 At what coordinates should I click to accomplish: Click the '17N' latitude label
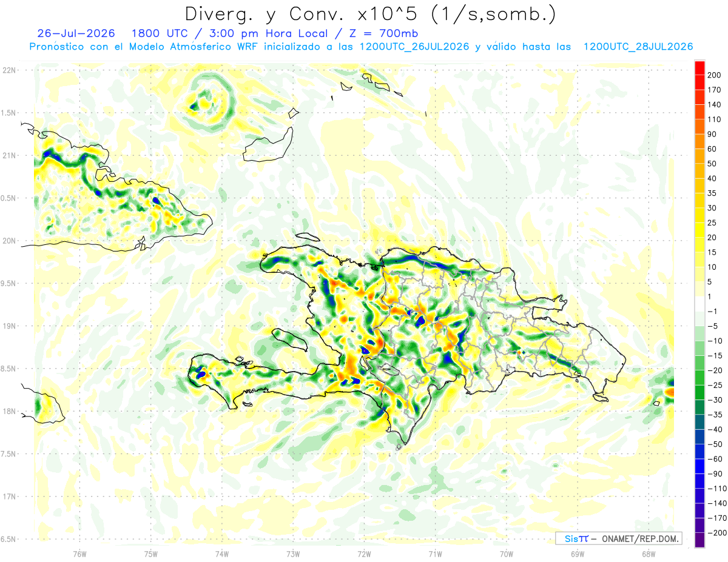[9, 497]
